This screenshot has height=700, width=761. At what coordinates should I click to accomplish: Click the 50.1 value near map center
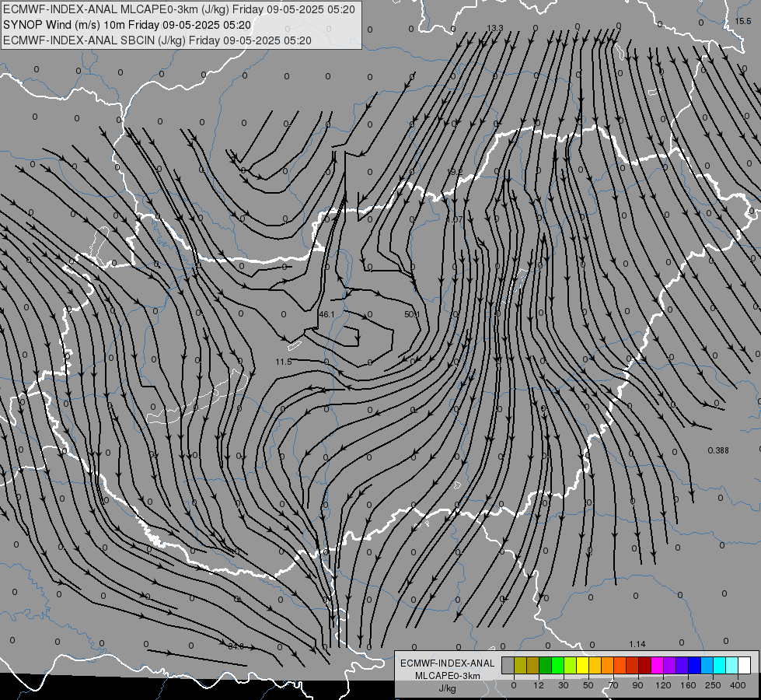pos(412,314)
